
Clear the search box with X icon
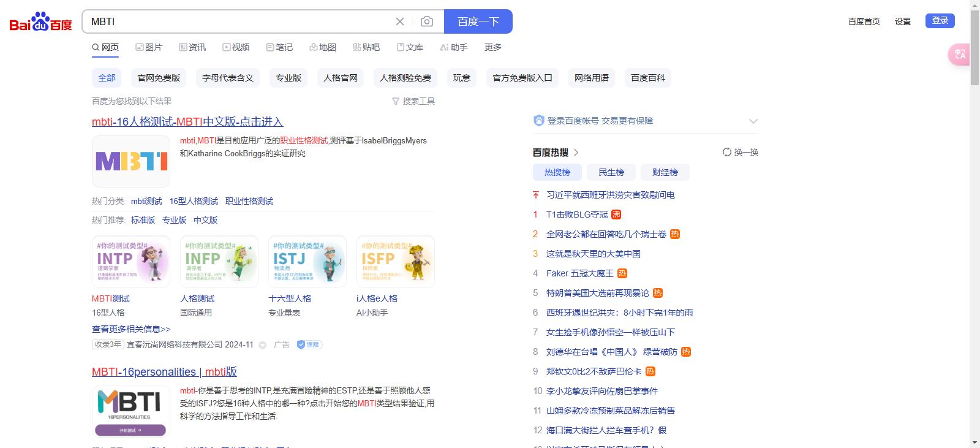pyautogui.click(x=400, y=21)
